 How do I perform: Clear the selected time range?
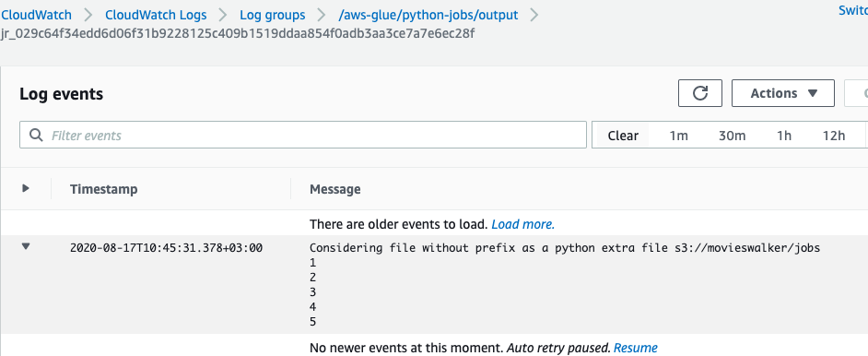pyautogui.click(x=623, y=136)
